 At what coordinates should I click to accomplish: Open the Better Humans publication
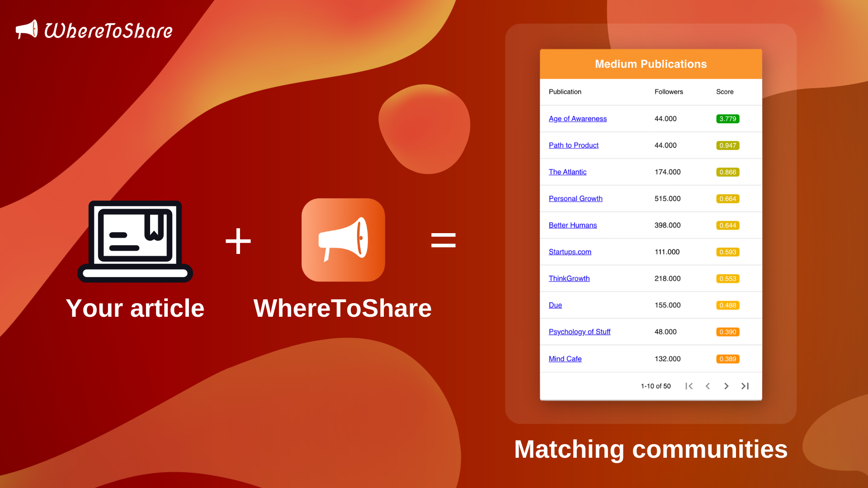pos(572,225)
